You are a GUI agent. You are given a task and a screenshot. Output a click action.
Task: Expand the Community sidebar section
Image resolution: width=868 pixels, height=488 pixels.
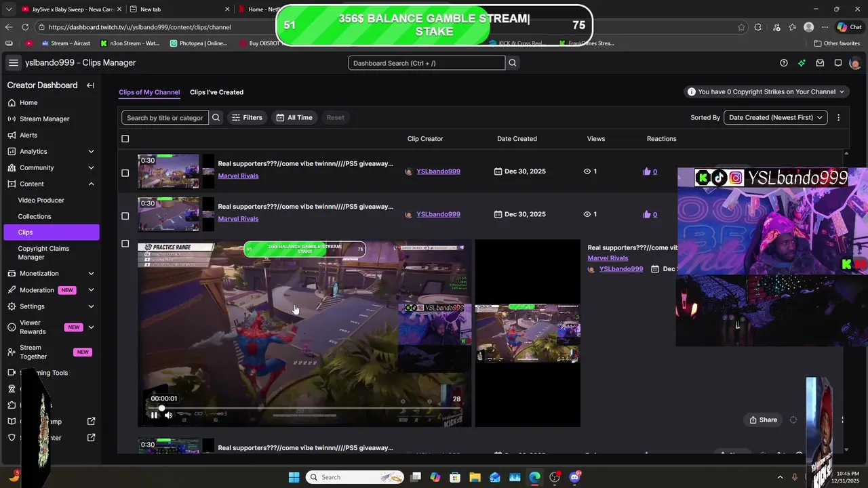[91, 167]
